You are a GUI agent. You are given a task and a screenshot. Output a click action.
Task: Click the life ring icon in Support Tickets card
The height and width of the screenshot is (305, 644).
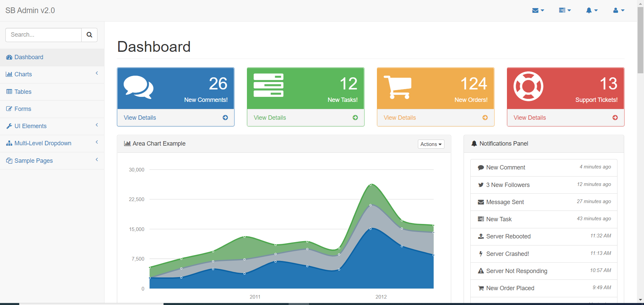point(528,86)
